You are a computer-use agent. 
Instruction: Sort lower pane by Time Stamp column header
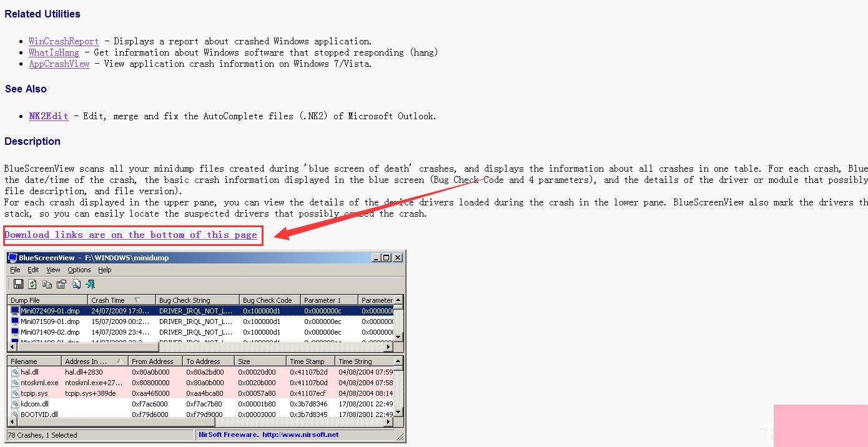point(310,361)
